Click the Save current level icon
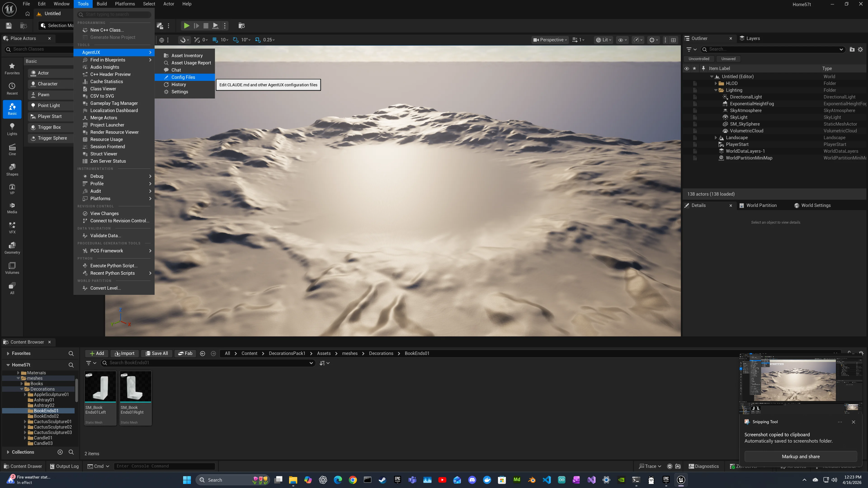868x488 pixels. [x=9, y=26]
